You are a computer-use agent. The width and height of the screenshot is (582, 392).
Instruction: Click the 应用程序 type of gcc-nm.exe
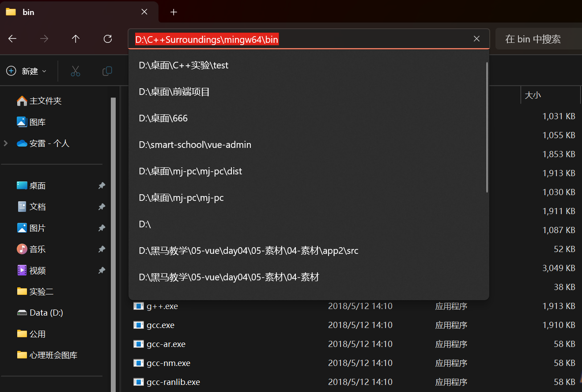point(451,363)
